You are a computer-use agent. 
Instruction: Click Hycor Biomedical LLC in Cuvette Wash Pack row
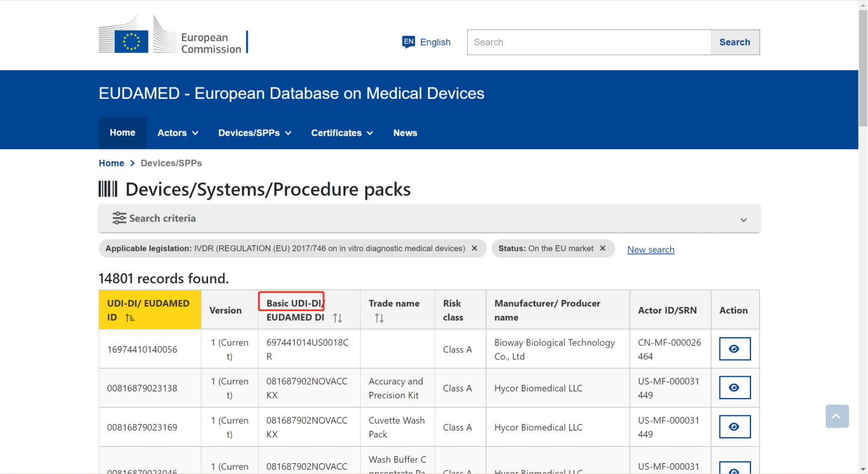pyautogui.click(x=538, y=427)
